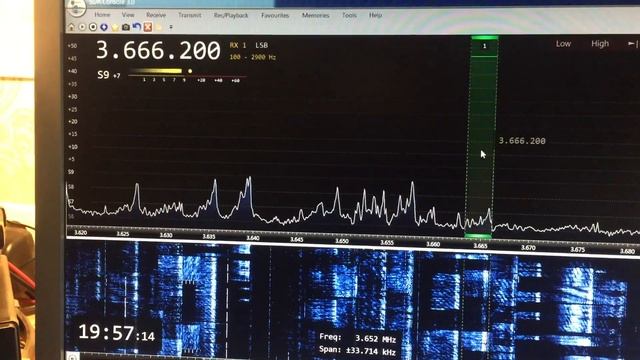Open the quick access toolbar customize dropdown
The width and height of the screenshot is (640, 360).
(171, 27)
